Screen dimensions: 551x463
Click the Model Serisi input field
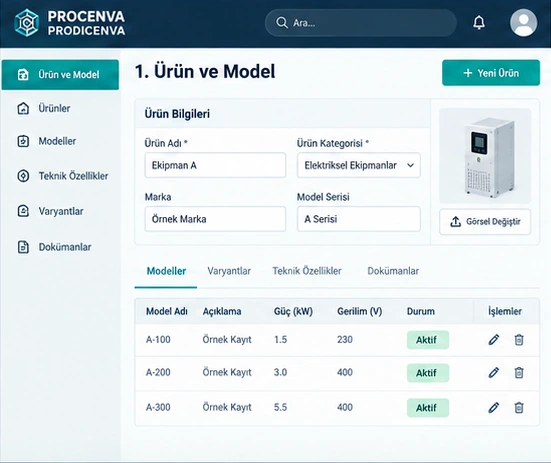pyautogui.click(x=358, y=219)
